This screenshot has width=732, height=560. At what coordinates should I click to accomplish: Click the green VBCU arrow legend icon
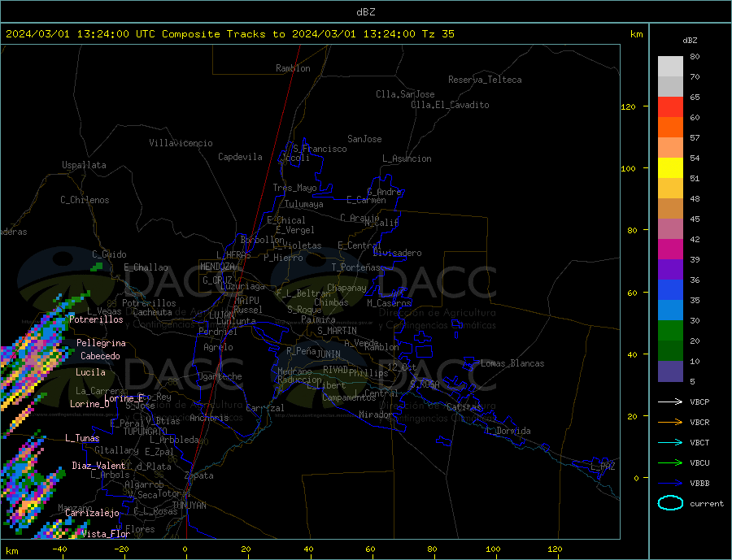[x=670, y=462]
